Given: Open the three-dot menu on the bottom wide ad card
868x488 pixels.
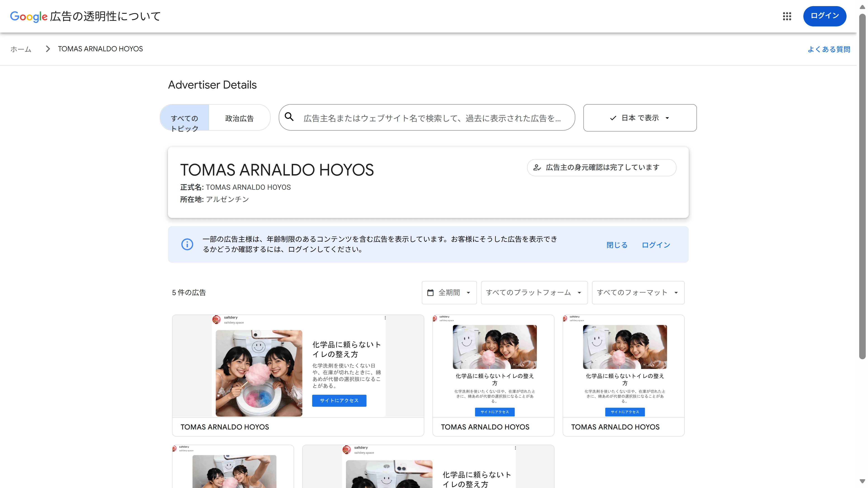Looking at the screenshot, I should [515, 448].
